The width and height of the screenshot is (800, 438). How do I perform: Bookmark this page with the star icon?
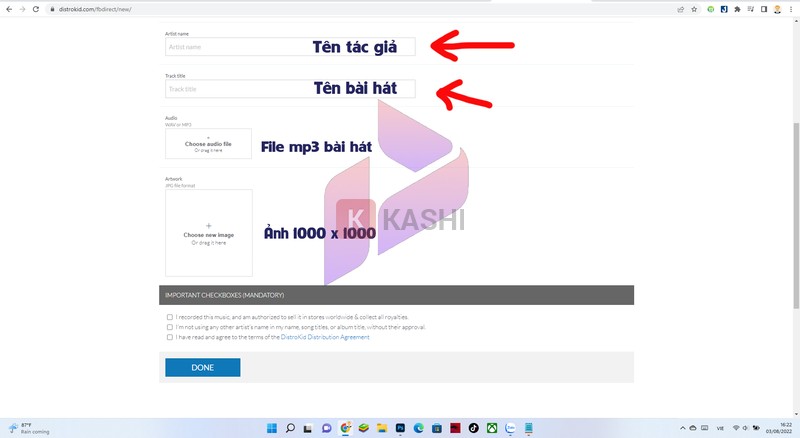[x=694, y=9]
